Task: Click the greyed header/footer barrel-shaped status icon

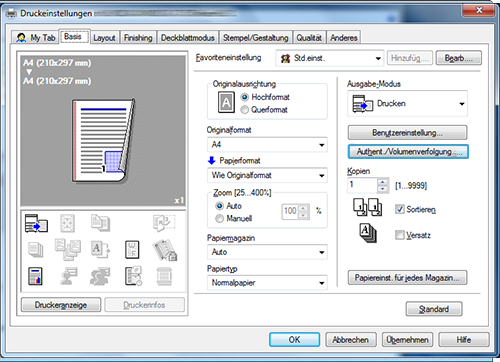Action: coord(164,276)
